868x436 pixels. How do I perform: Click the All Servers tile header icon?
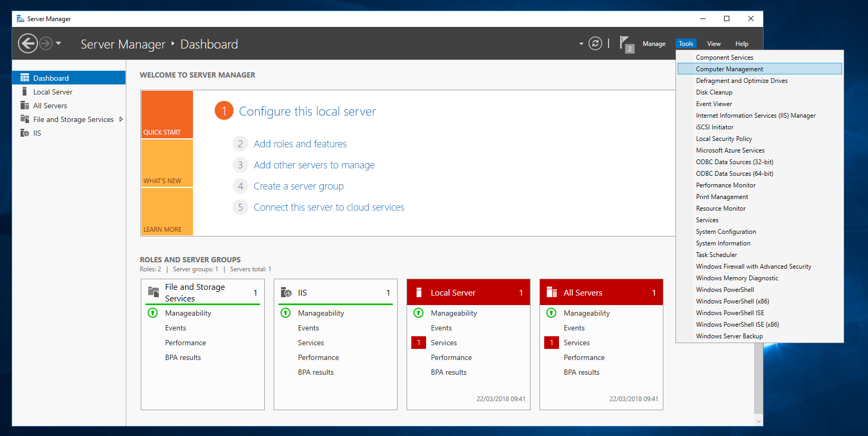pyautogui.click(x=552, y=292)
